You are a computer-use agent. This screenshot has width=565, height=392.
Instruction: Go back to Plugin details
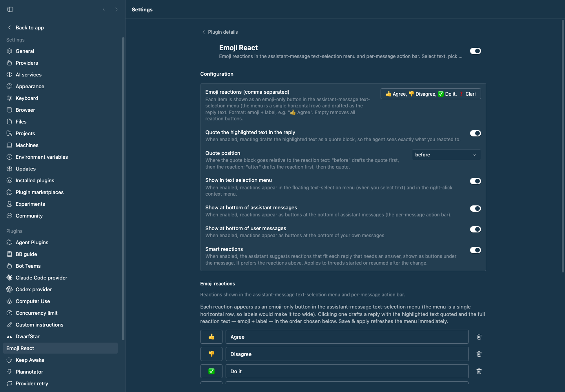point(220,32)
